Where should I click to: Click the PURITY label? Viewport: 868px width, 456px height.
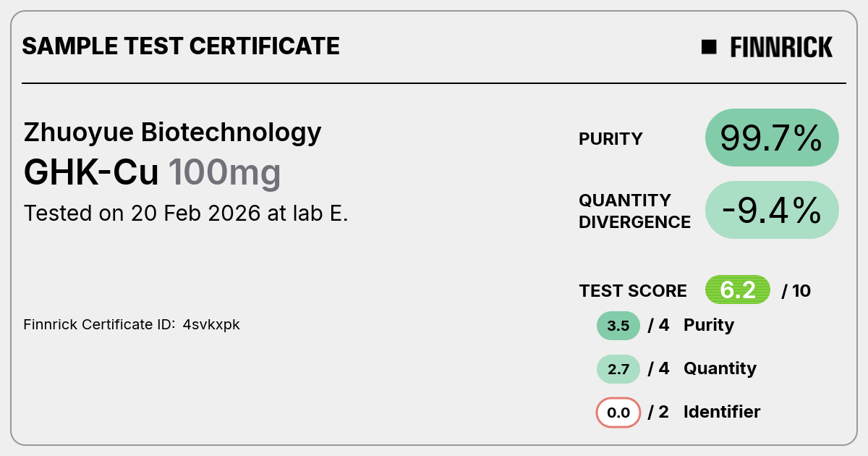pyautogui.click(x=610, y=139)
